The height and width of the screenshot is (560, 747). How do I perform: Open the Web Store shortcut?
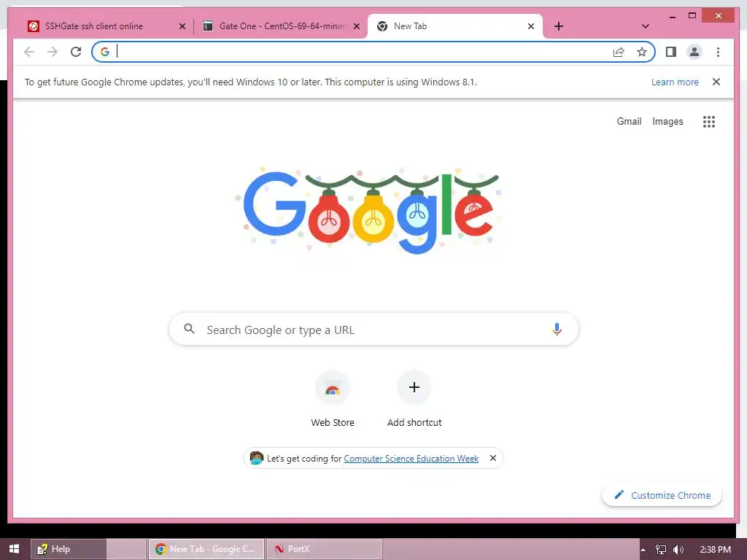pyautogui.click(x=333, y=400)
